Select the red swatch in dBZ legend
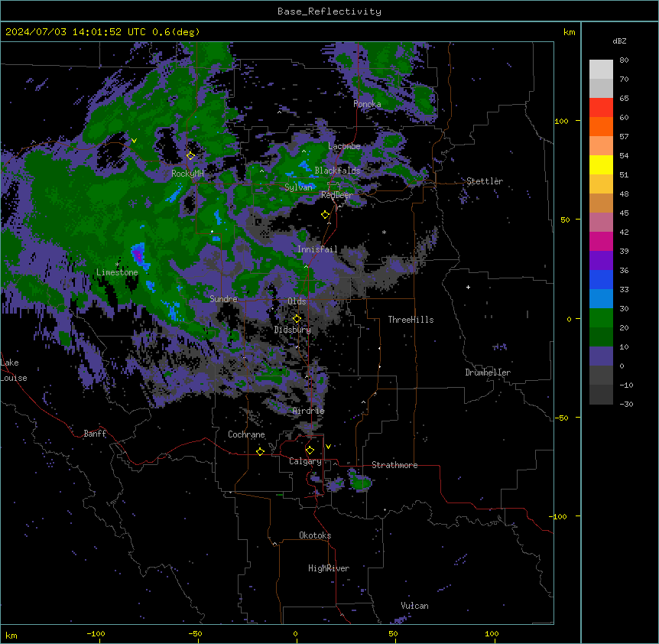The width and height of the screenshot is (659, 644). (x=601, y=108)
